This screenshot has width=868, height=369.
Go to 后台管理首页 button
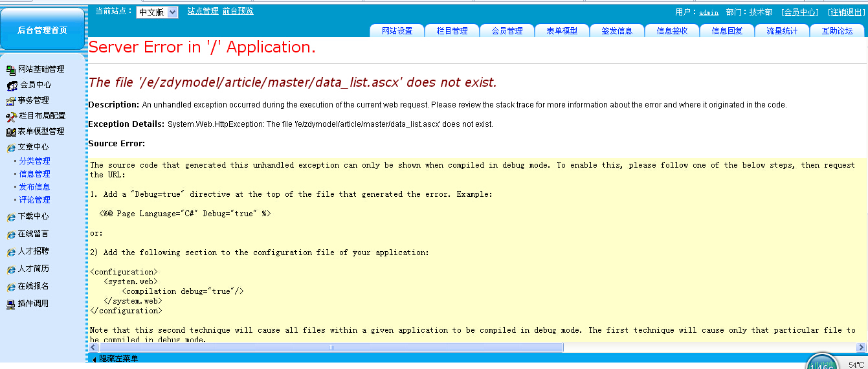point(42,30)
